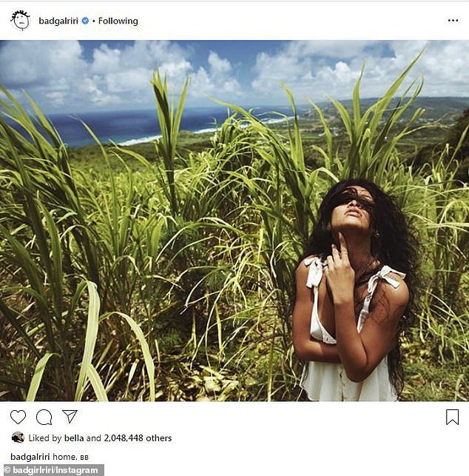Viewport: 469px width, 476px height.
Task: Click the small liker avatar beside Liked by
Action: coord(18,438)
